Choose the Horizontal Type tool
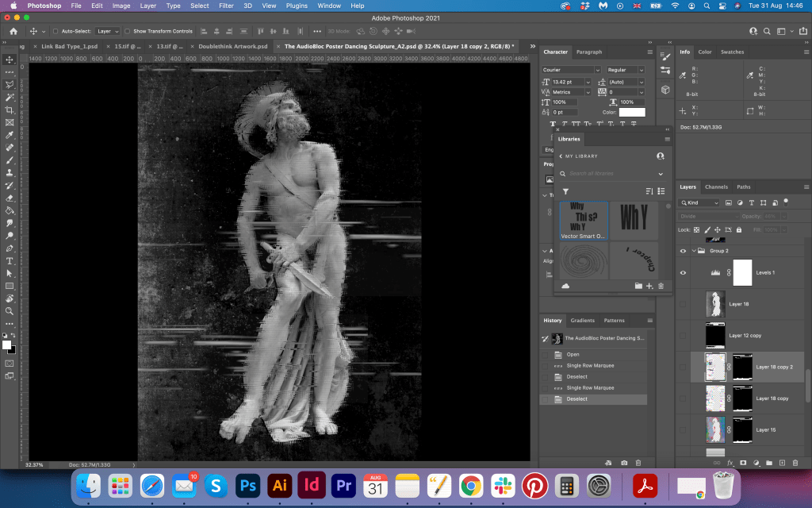Screen dimensions: 812x508 tap(10, 260)
